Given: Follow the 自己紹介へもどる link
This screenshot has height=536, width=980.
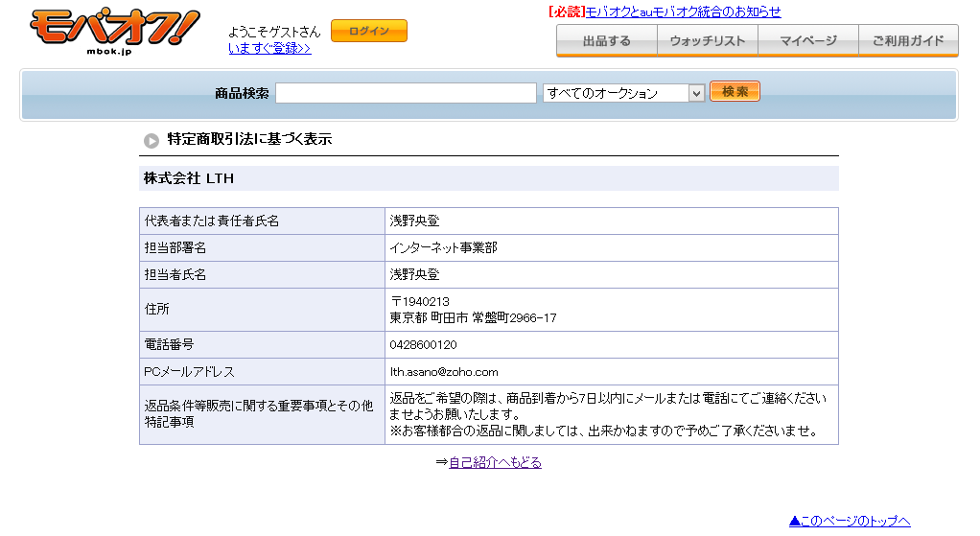Looking at the screenshot, I should (495, 462).
